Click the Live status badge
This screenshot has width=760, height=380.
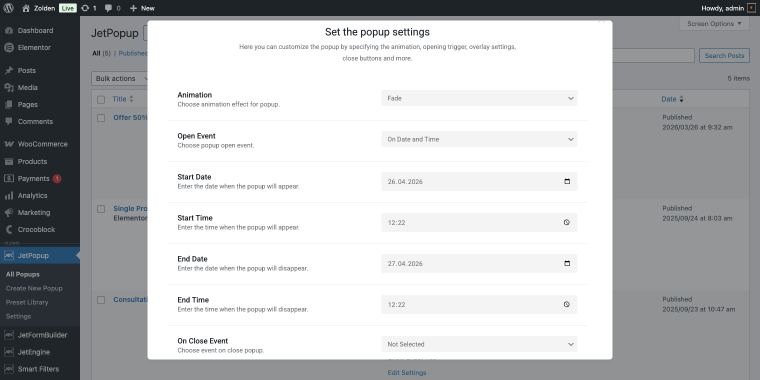pos(68,8)
